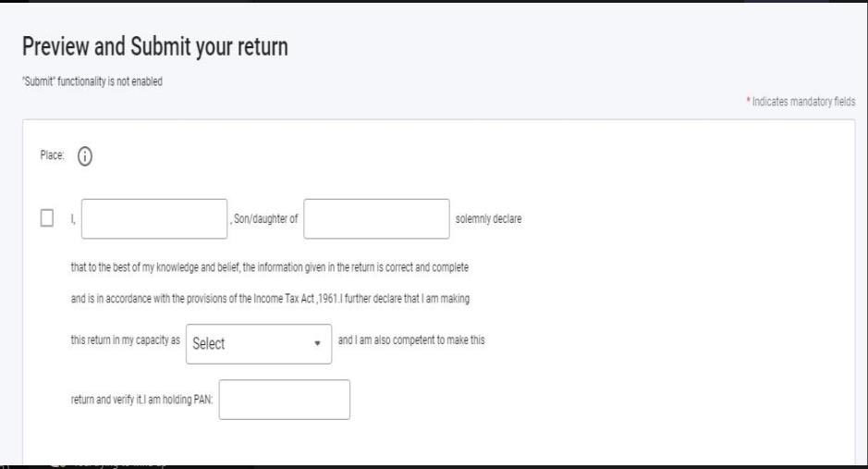Click the red mandatory asterisk symbol

coord(747,101)
